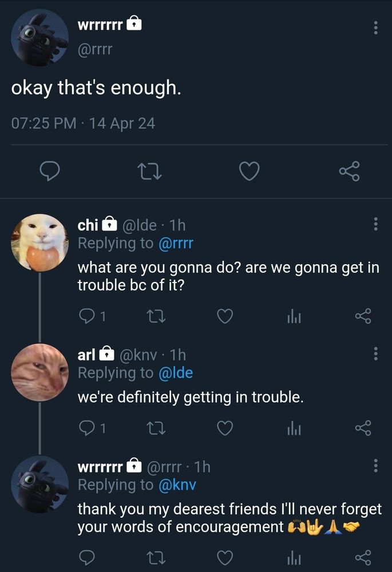Screen dimensions: 392x572
Task: Like arl's "definitely getting in trouble" reply
Action: pyautogui.click(x=225, y=428)
